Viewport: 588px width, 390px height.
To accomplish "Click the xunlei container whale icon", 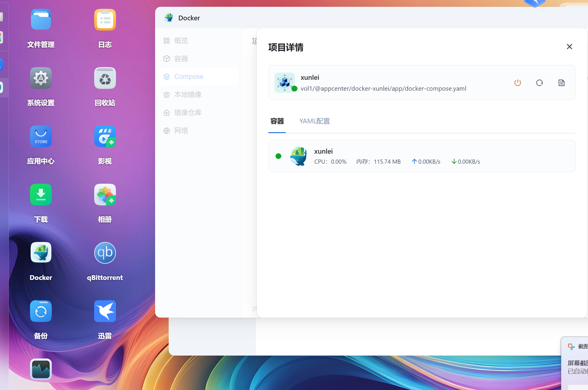I will tap(298, 156).
